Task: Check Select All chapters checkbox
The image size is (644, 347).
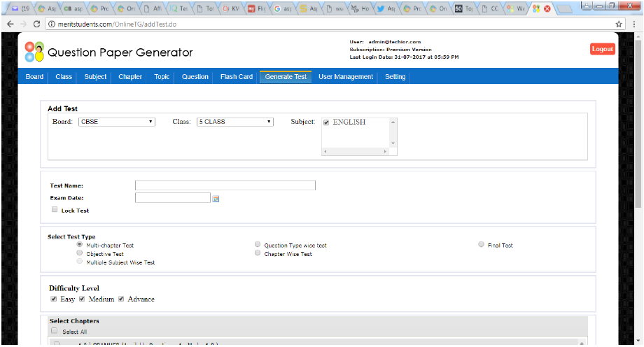Action: (x=54, y=331)
